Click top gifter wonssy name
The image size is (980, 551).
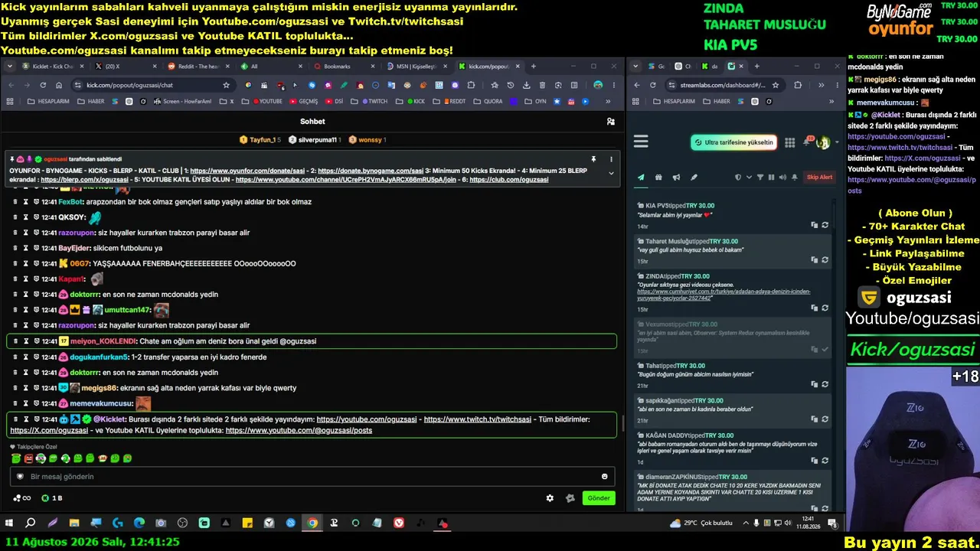370,140
